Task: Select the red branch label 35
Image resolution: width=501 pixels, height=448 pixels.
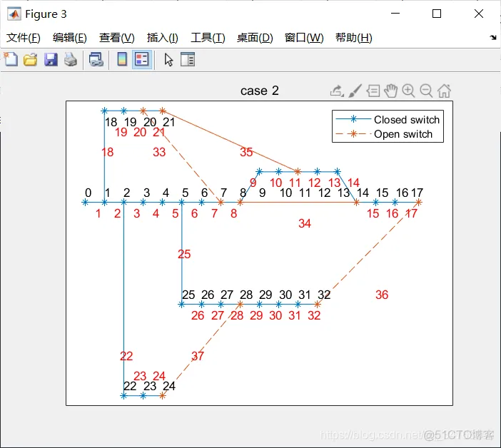Action: click(246, 152)
